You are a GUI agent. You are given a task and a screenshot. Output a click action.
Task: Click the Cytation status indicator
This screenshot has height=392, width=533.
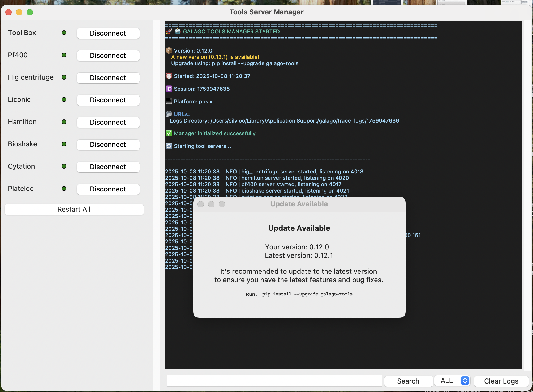(x=64, y=166)
